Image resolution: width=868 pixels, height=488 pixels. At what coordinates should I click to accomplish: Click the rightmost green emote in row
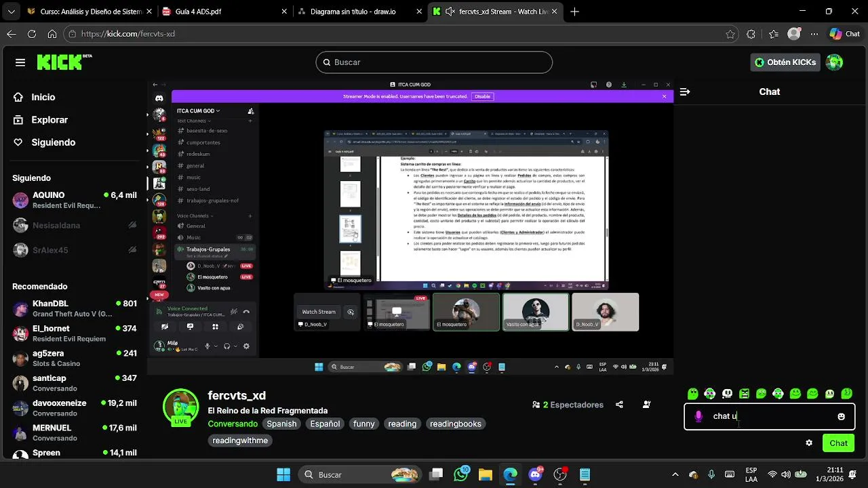[847, 394]
